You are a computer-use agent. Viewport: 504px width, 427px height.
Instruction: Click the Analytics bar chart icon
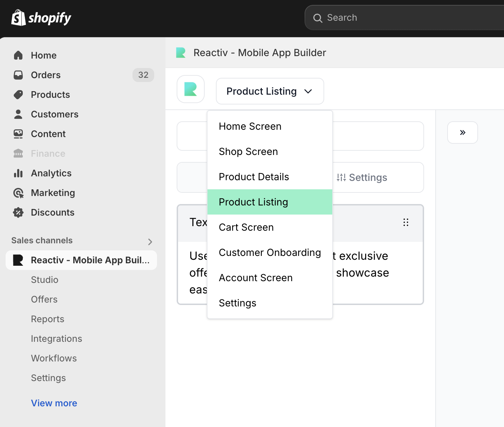coord(18,173)
